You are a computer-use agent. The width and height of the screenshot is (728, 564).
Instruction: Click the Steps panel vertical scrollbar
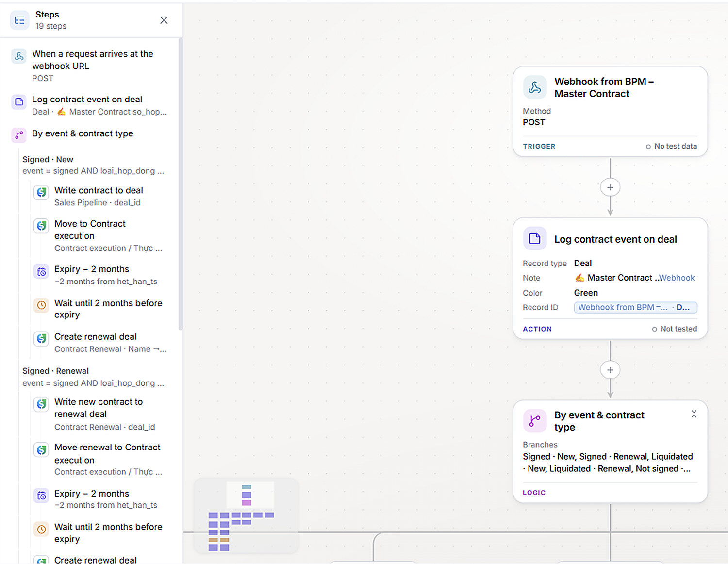[181, 184]
